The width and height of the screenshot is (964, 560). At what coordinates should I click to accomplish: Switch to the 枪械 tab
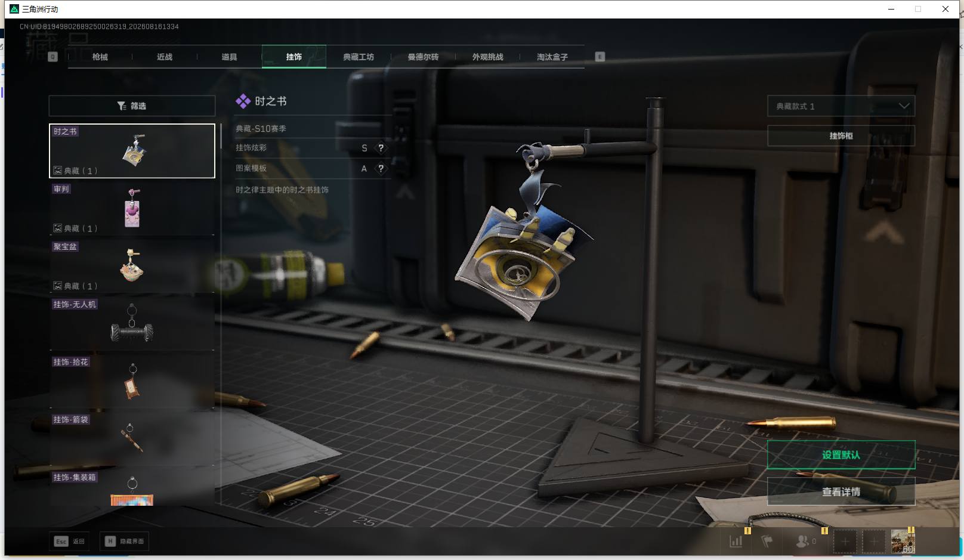100,57
